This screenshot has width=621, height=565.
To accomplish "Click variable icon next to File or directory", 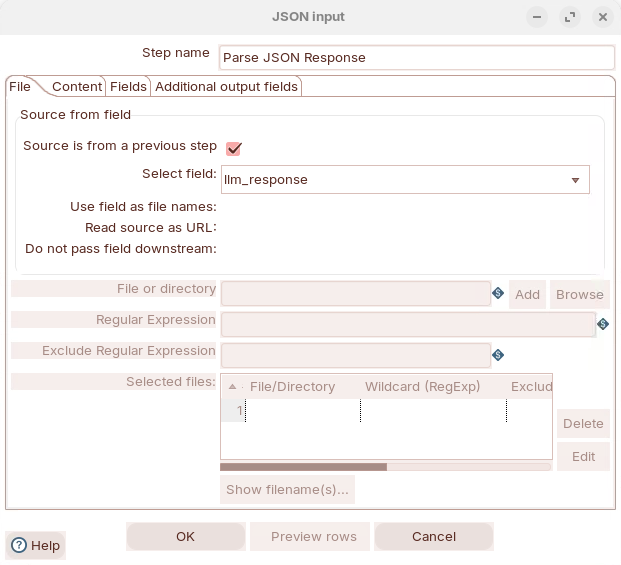I will pos(498,293).
